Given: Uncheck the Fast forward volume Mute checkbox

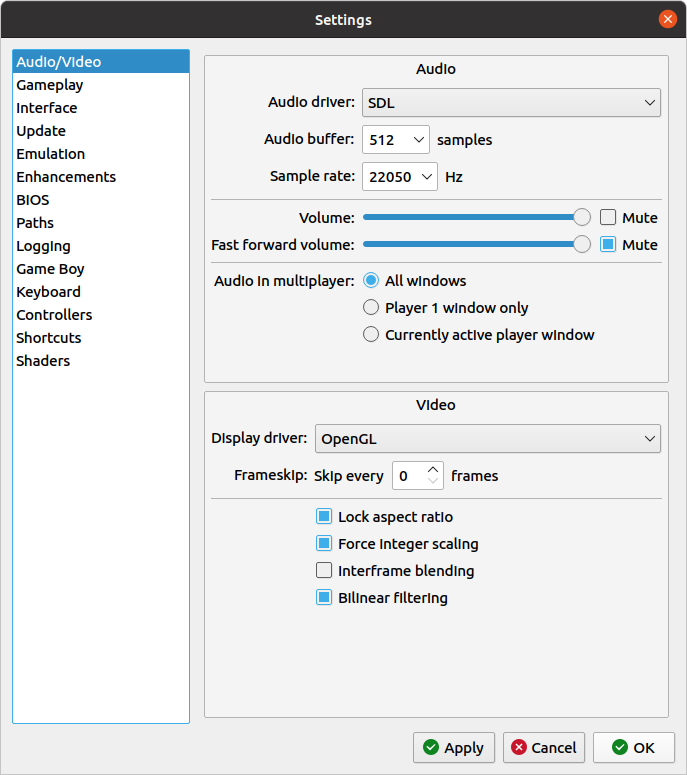Looking at the screenshot, I should pyautogui.click(x=608, y=245).
